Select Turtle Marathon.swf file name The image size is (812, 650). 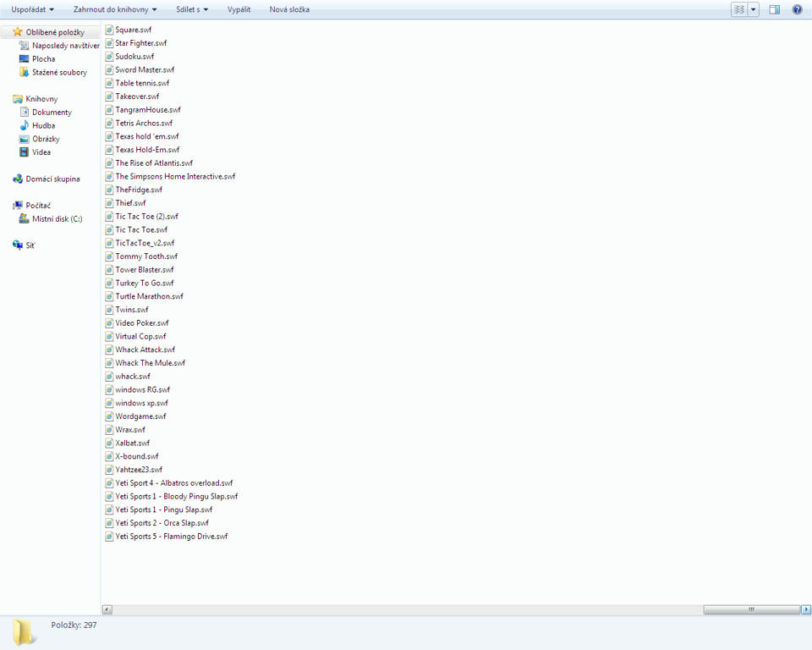coord(149,296)
